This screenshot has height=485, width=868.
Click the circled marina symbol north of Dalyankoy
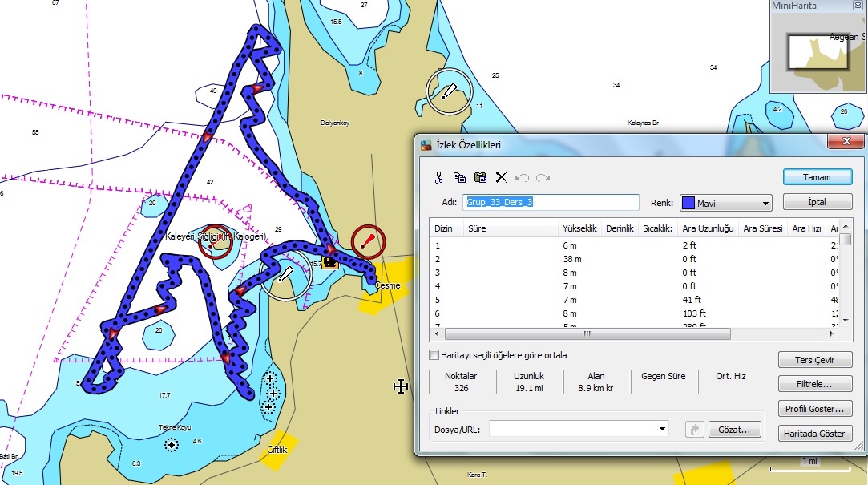tap(449, 91)
